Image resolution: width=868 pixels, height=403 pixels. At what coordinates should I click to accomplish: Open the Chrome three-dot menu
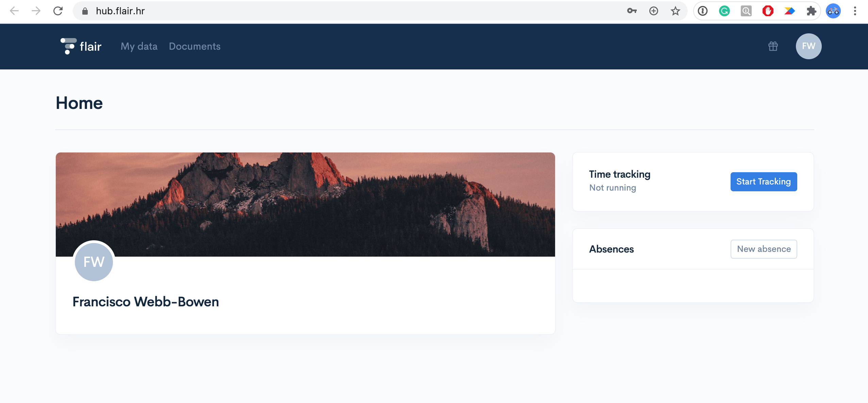pos(855,11)
